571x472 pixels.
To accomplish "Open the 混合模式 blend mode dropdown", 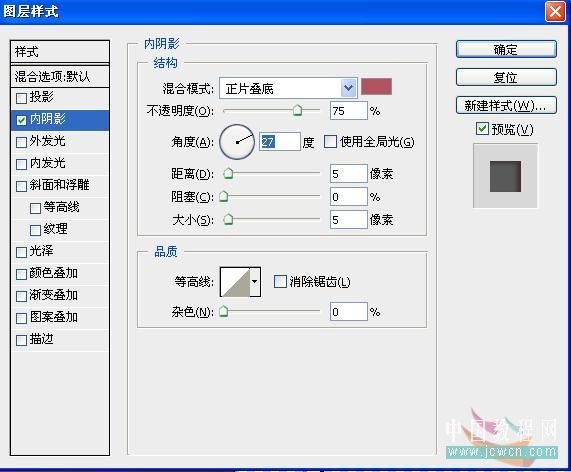I will click(x=288, y=88).
